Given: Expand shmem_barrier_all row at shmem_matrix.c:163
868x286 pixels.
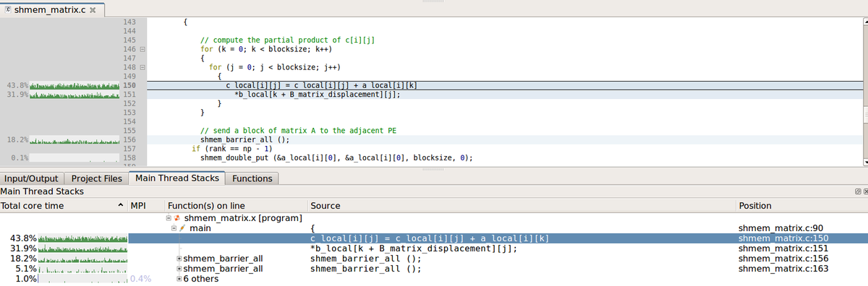Looking at the screenshot, I should click(x=179, y=269).
